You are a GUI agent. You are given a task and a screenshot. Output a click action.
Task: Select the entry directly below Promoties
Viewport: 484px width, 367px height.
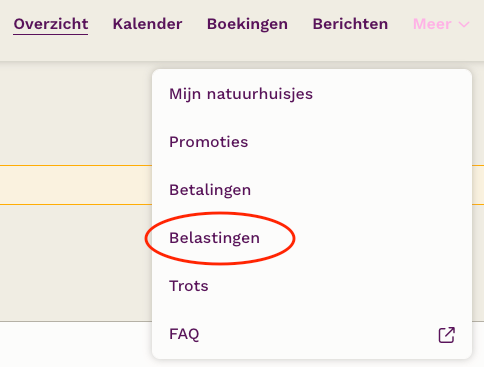click(312, 190)
